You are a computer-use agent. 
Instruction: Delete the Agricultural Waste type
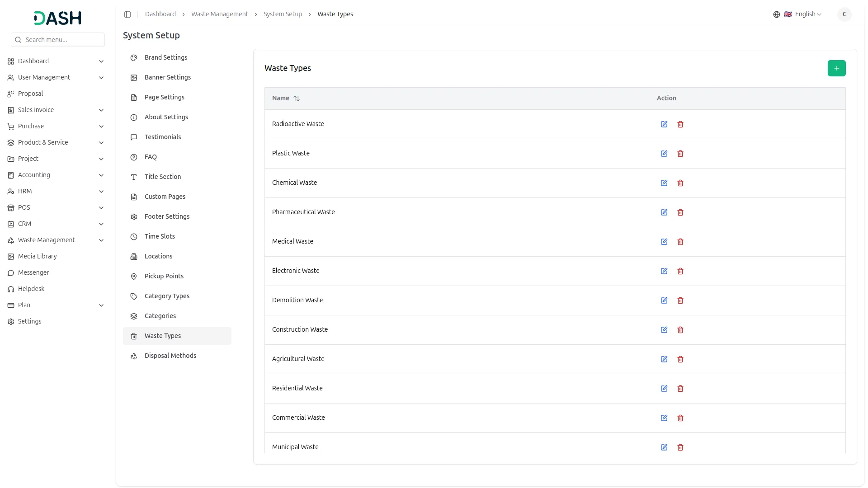(680, 359)
